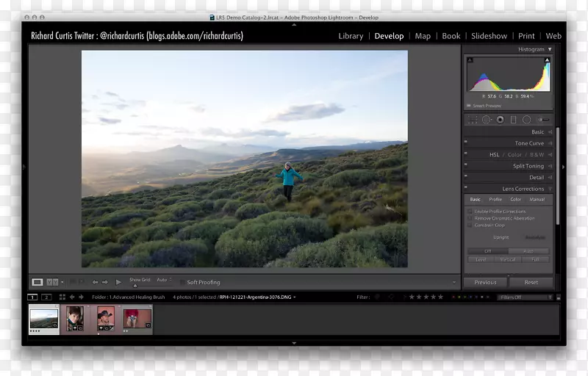Toggle Detail panel on/off switch

(x=466, y=176)
